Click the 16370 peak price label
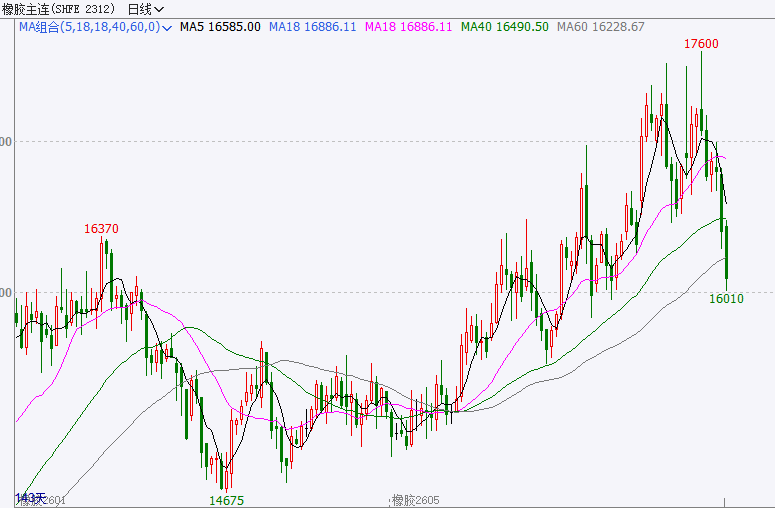This screenshot has height=508, width=775. (101, 229)
